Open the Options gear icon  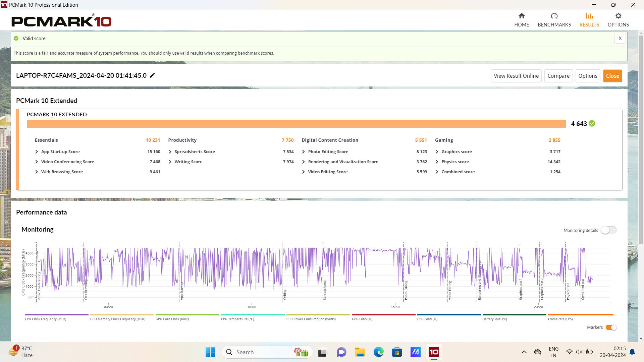pos(618,16)
